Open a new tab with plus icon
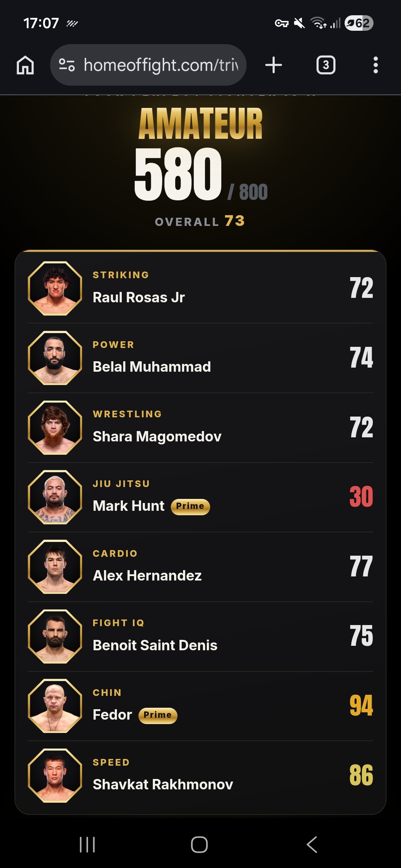Screen dimensions: 401x868 [x=274, y=65]
